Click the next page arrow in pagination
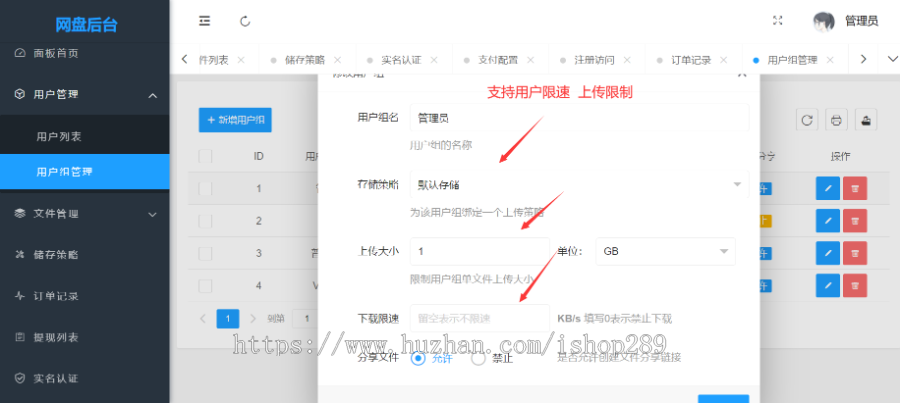The height and width of the screenshot is (403, 900). pos(253,319)
